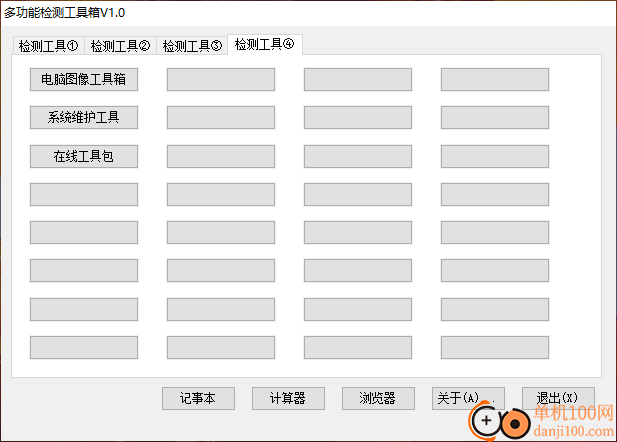Open 记事本 notepad
The width and height of the screenshot is (617, 442).
tap(198, 398)
